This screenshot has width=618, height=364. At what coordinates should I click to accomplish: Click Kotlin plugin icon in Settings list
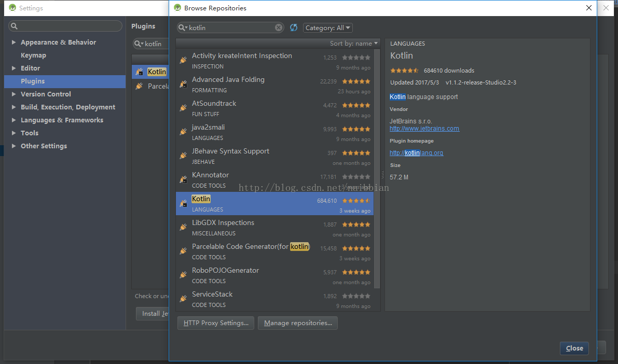click(139, 72)
